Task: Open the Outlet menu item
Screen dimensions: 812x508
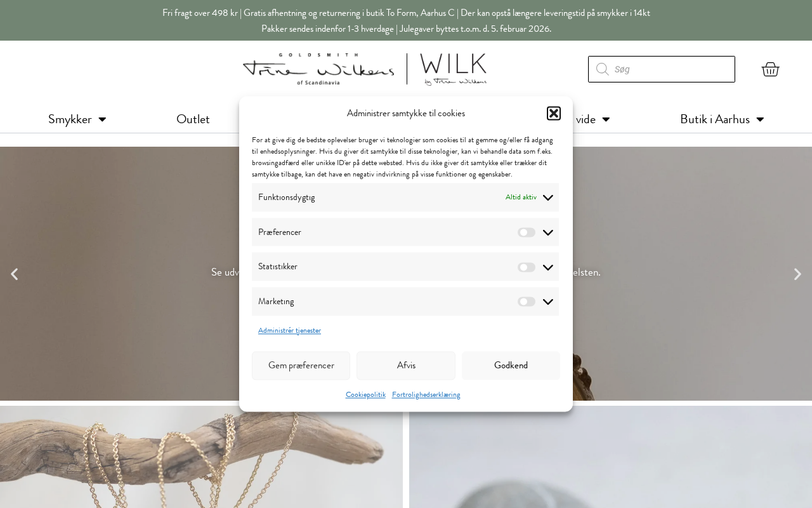Action: coord(193,119)
